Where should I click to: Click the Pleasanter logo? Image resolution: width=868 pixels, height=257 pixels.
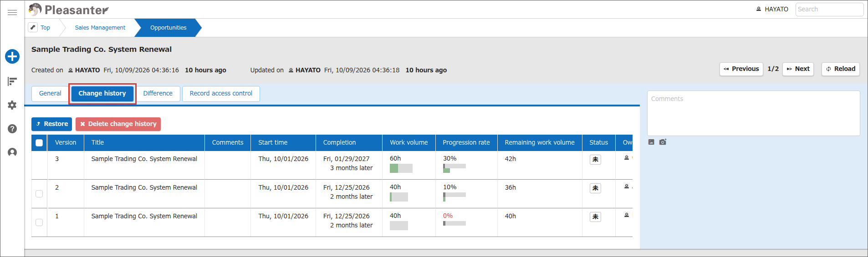(x=68, y=10)
